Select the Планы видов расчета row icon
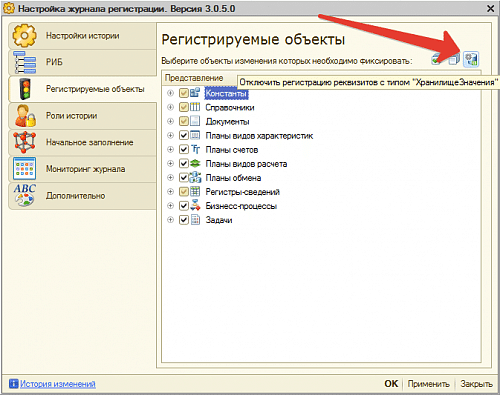 pyautogui.click(x=195, y=163)
